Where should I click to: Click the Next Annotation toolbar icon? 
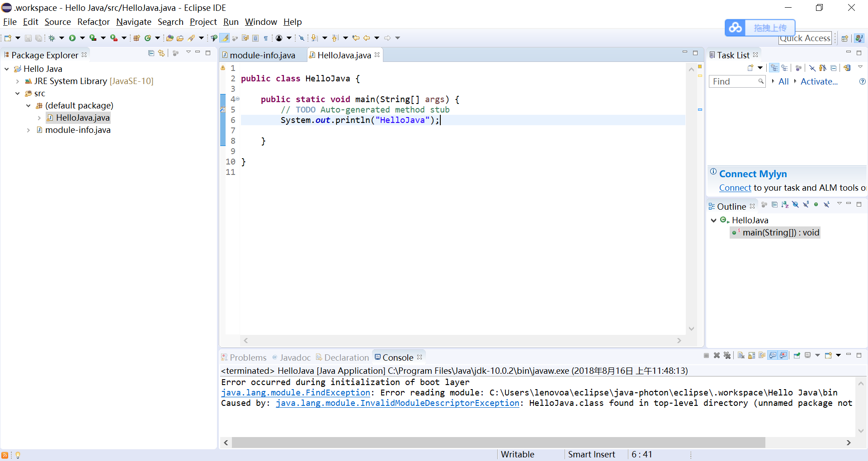tap(314, 38)
